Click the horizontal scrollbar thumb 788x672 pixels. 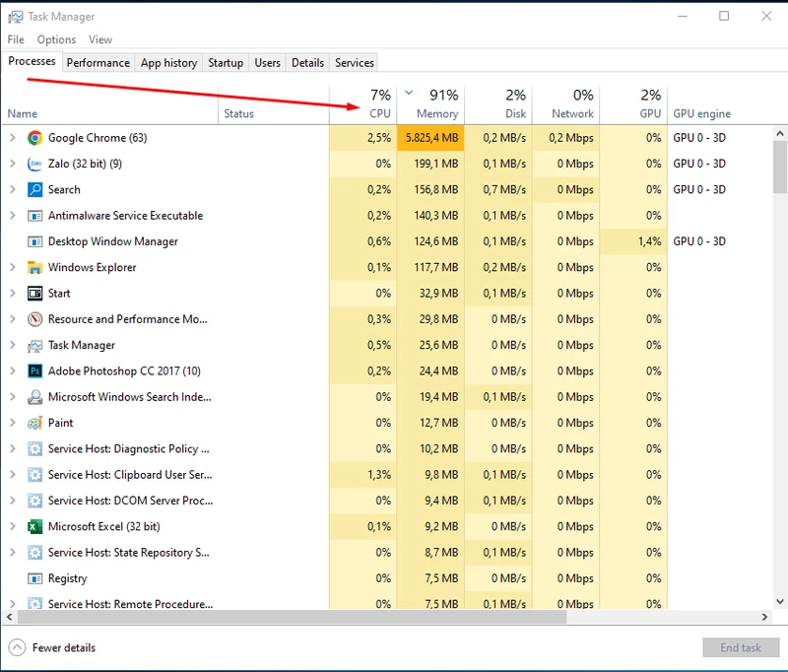click(292, 617)
